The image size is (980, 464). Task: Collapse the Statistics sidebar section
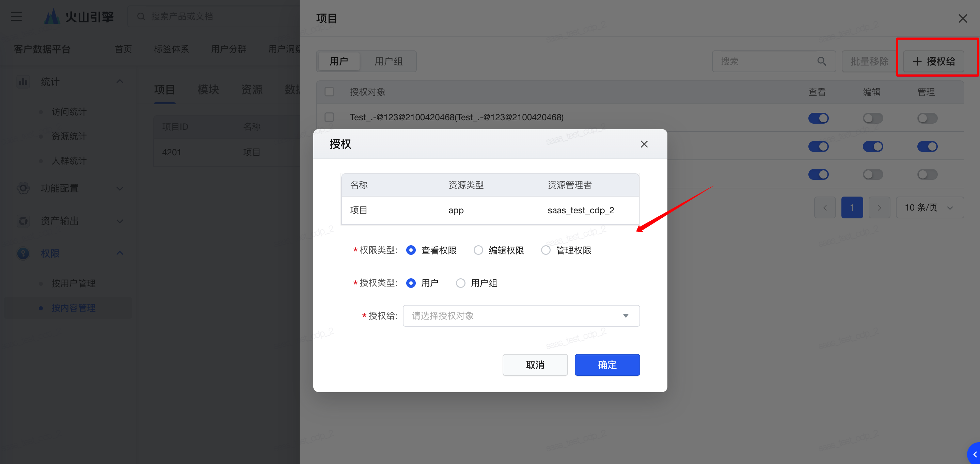pos(120,81)
